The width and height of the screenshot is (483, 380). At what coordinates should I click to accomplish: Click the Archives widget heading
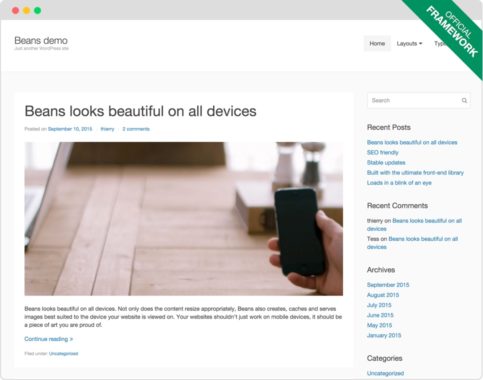tap(381, 270)
